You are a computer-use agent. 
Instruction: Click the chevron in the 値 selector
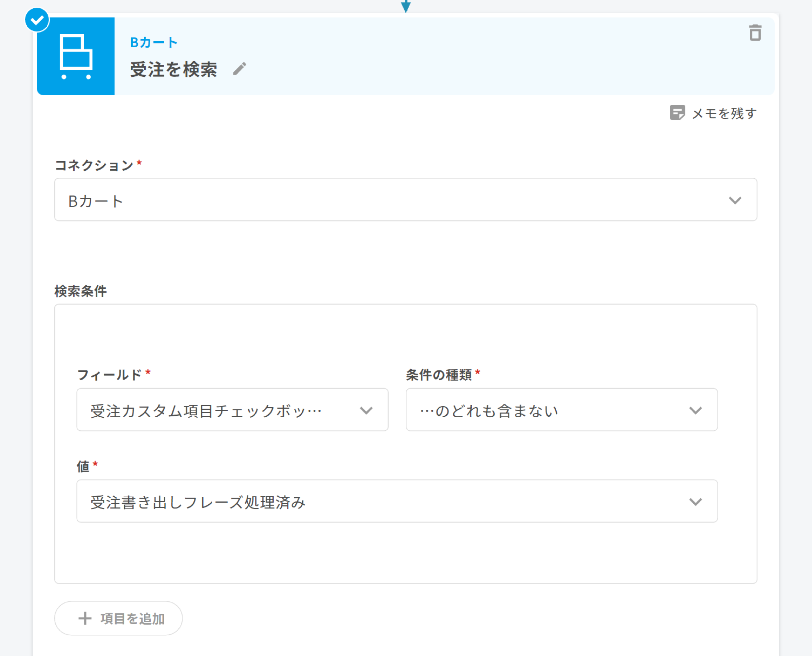(695, 501)
